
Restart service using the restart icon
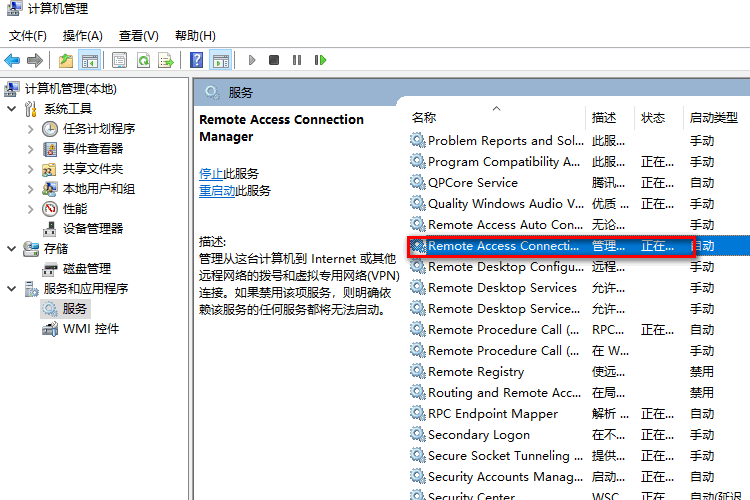[320, 60]
